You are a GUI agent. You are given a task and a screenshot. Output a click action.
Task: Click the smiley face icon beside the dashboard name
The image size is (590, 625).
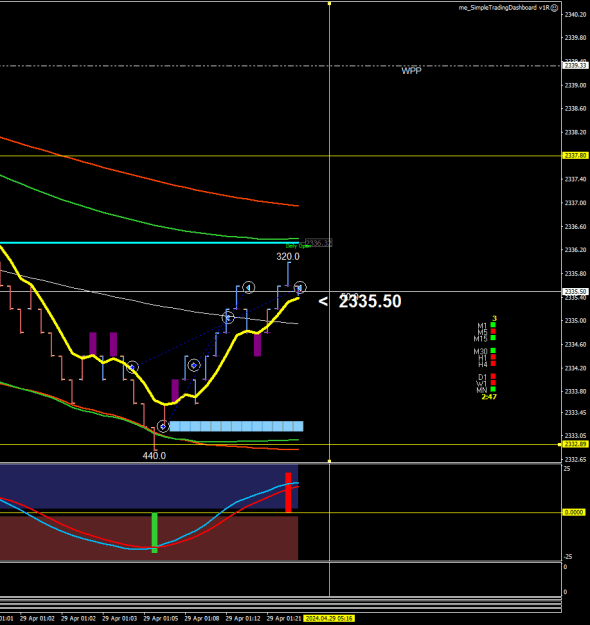click(554, 8)
